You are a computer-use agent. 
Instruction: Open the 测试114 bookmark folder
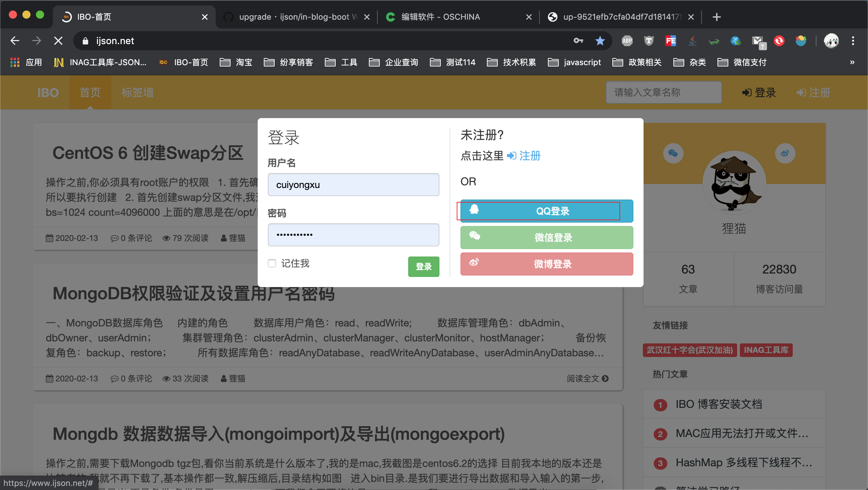click(453, 62)
